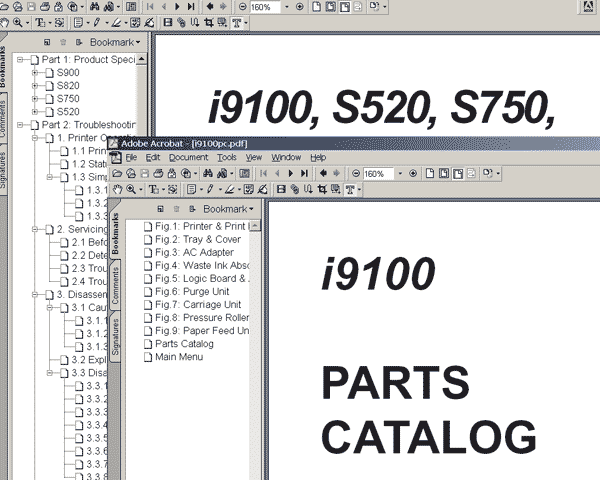Open Fig.6: Purge Unit bookmark

(x=192, y=292)
